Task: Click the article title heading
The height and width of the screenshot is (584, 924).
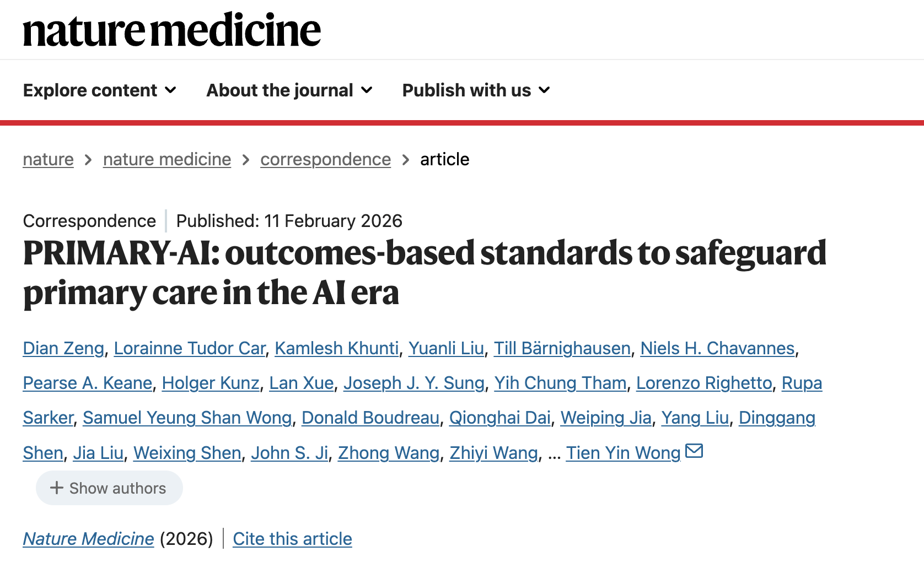Action: pyautogui.click(x=425, y=272)
